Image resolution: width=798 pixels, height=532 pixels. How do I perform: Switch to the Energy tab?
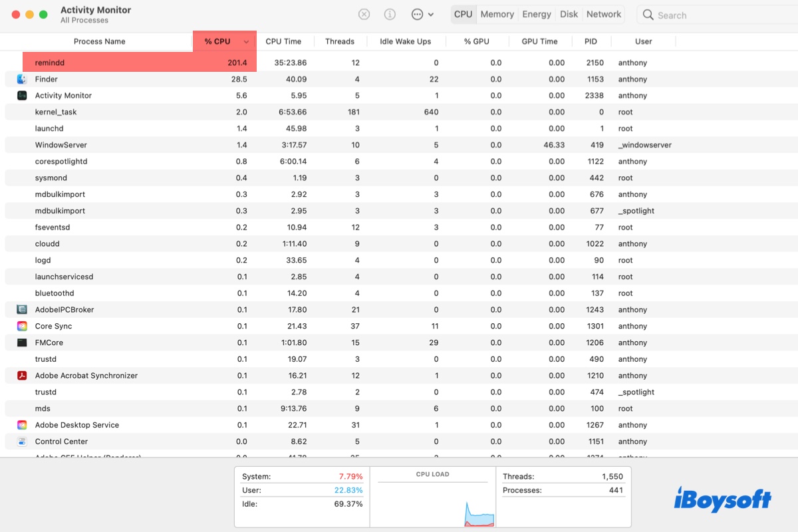tap(537, 14)
